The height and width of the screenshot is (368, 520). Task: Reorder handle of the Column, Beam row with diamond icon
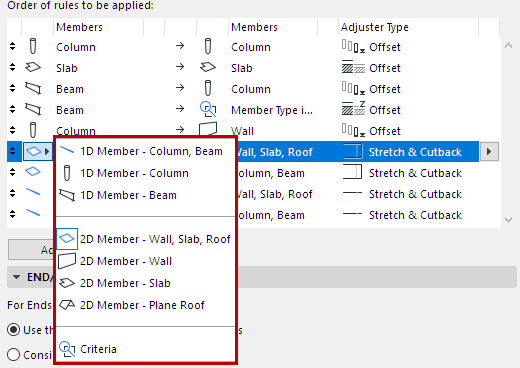tap(13, 172)
